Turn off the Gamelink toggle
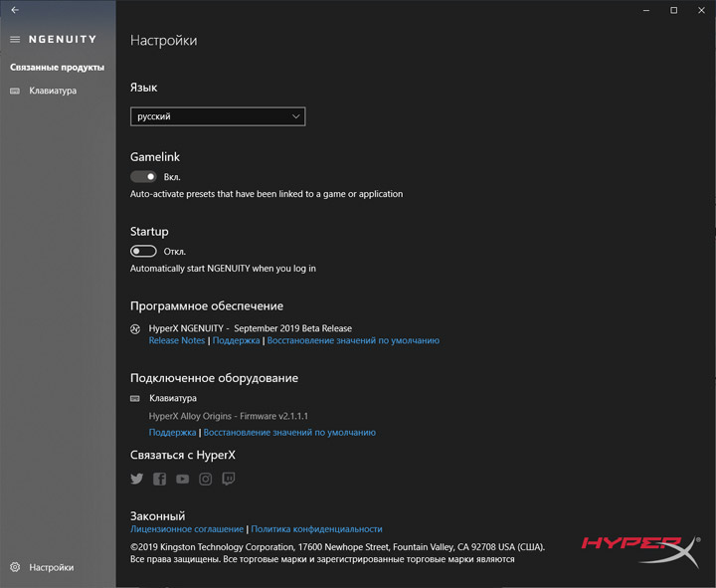The height and width of the screenshot is (588, 716). pos(143,177)
